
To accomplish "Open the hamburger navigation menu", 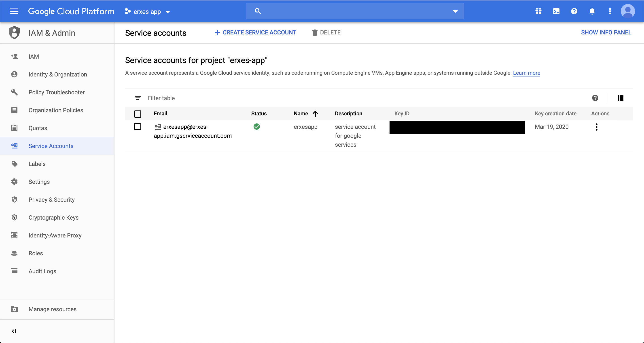I will click(x=14, y=11).
